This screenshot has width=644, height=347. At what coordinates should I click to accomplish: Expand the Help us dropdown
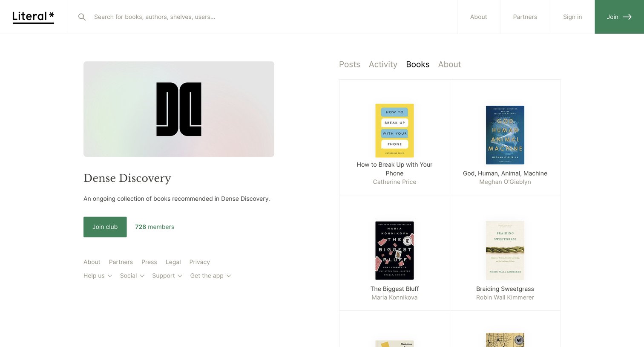pos(98,276)
